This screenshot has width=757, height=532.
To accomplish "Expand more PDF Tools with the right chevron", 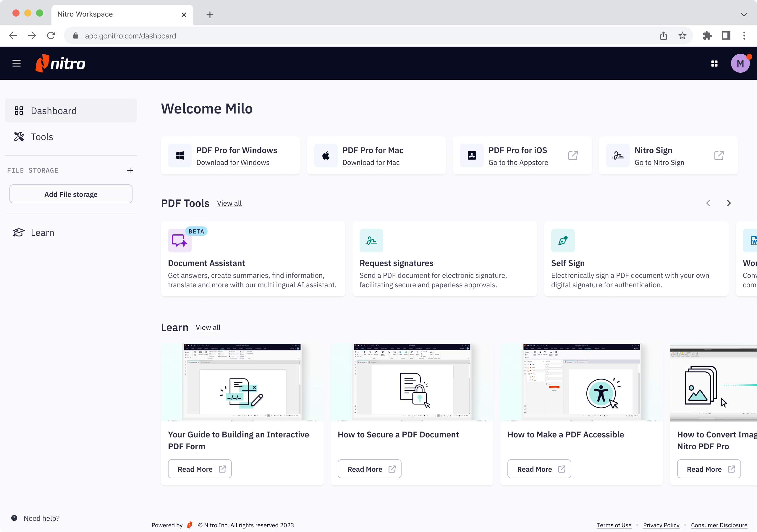I will [729, 203].
